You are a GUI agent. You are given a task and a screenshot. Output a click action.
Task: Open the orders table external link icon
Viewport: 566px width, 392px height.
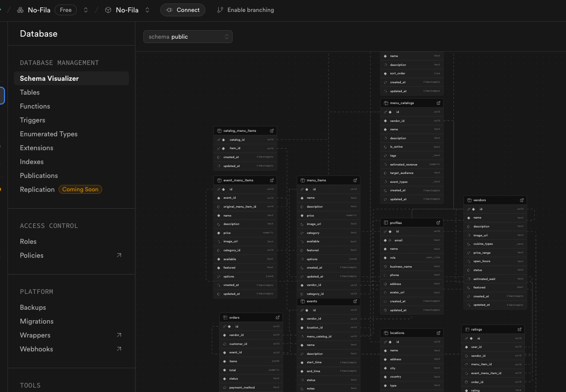(x=278, y=318)
